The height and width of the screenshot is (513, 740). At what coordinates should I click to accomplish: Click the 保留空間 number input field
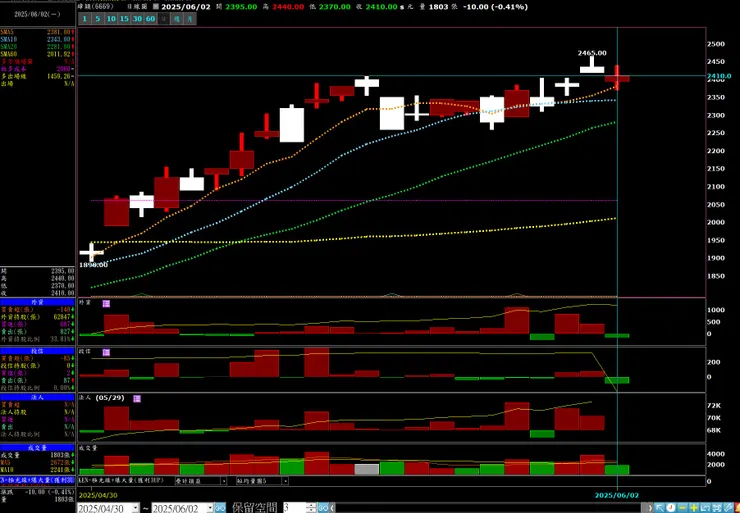[295, 508]
